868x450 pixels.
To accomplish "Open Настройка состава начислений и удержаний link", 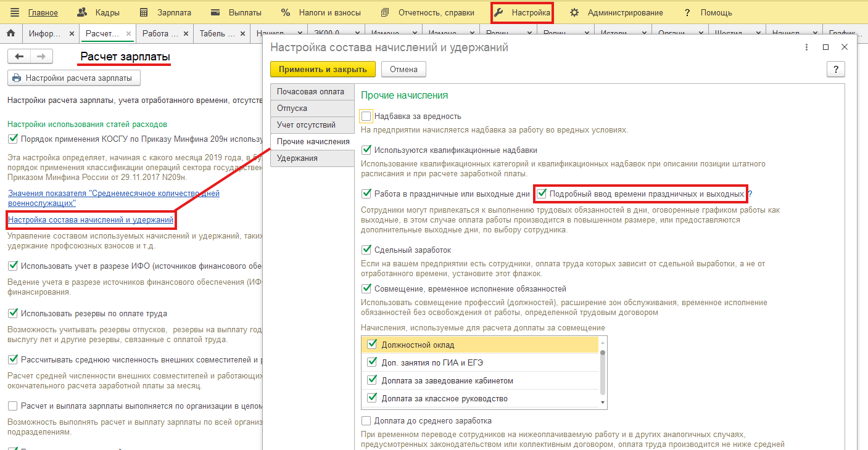I will tap(91, 219).
